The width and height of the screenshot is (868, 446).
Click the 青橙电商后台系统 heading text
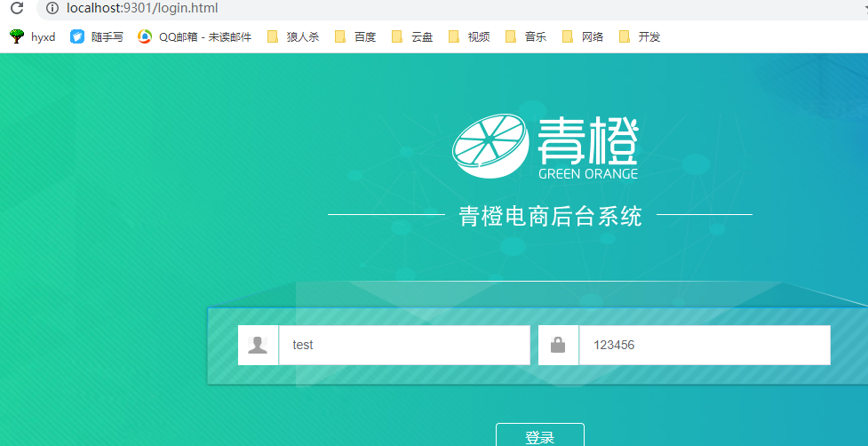(551, 217)
